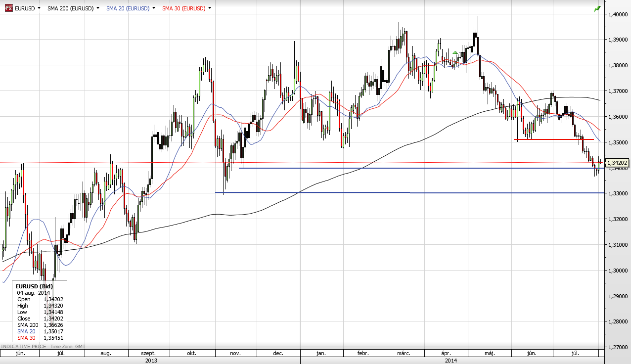Expand the blue SMA 20 (EURUSD) dropdown

click(154, 8)
